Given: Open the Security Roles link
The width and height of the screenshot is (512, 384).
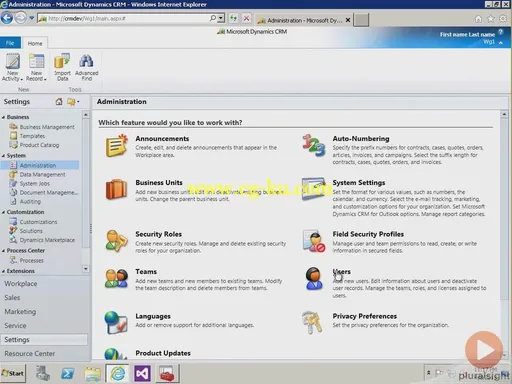Looking at the screenshot, I should (x=158, y=234).
